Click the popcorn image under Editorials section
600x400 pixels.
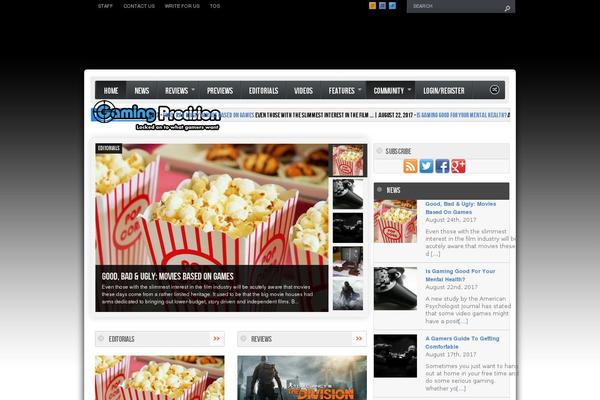tap(160, 378)
